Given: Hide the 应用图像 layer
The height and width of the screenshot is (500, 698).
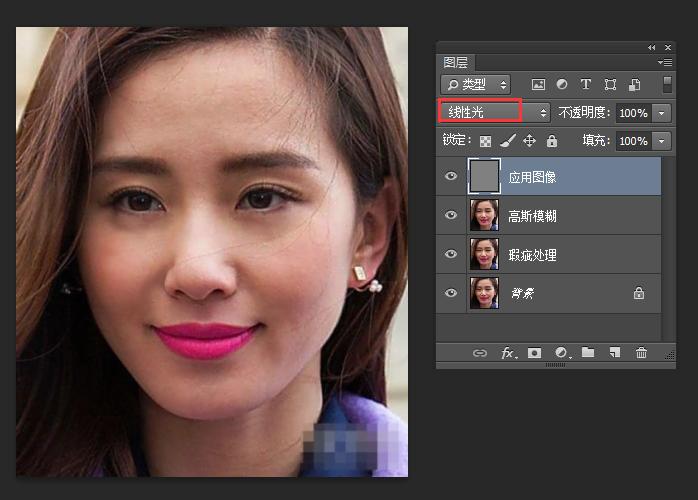Looking at the screenshot, I should 451,177.
